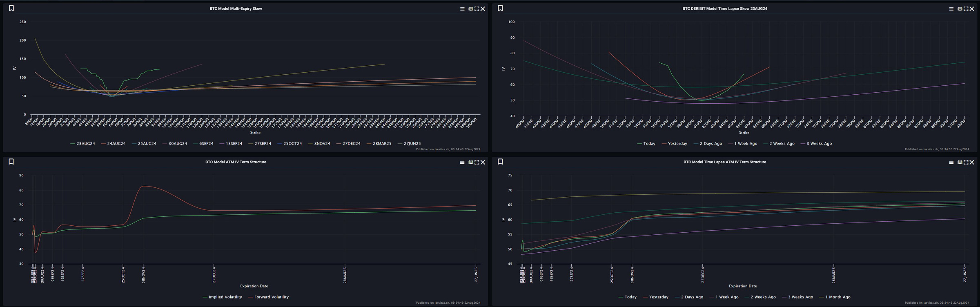The image size is (980, 307).
Task: Open hamburger menu on ATM IV Term Structure chart
Action: 462,162
